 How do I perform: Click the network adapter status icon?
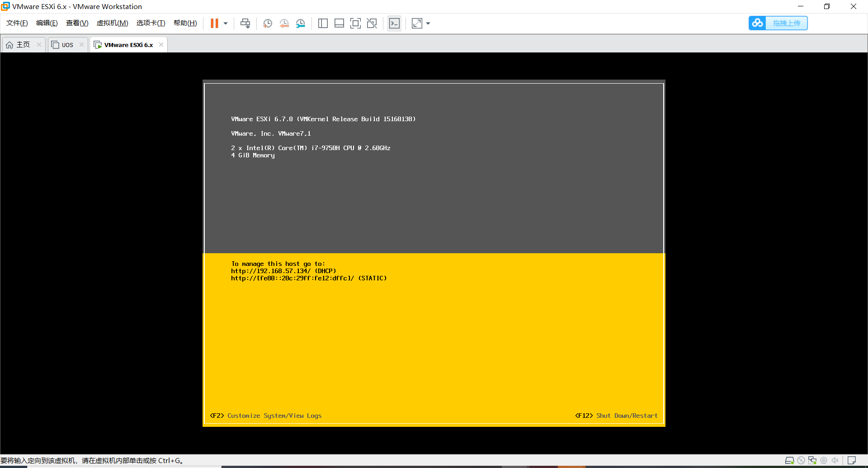click(812, 460)
